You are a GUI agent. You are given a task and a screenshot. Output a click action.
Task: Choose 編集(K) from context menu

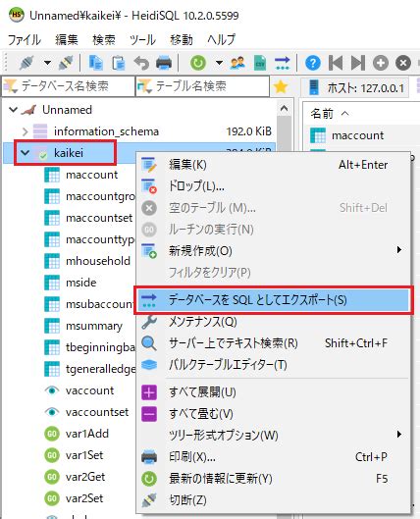pyautogui.click(x=274, y=165)
